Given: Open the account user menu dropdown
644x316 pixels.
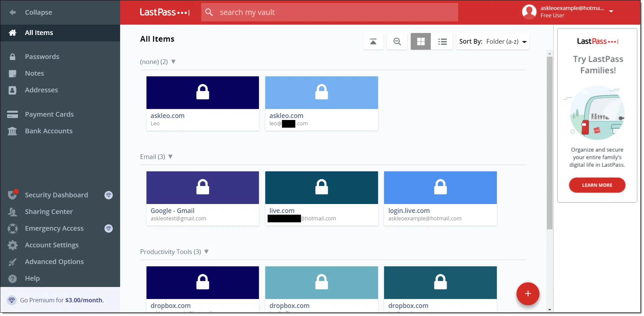Looking at the screenshot, I should click(611, 11).
